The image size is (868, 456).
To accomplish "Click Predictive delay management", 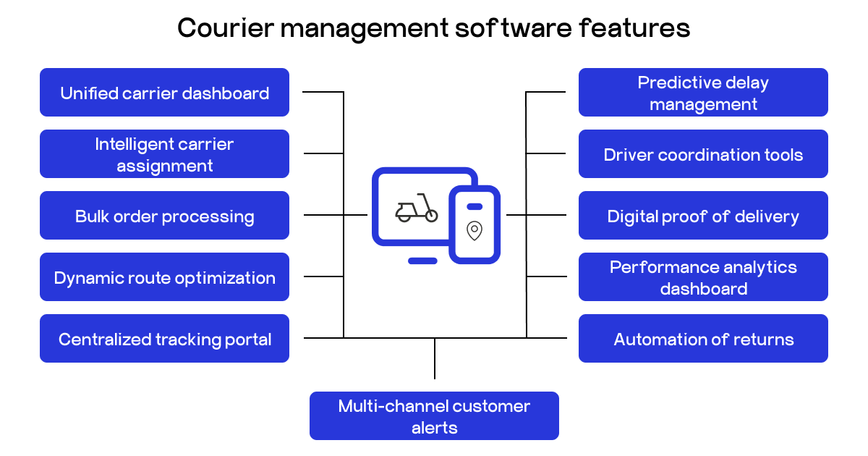I will point(703,93).
